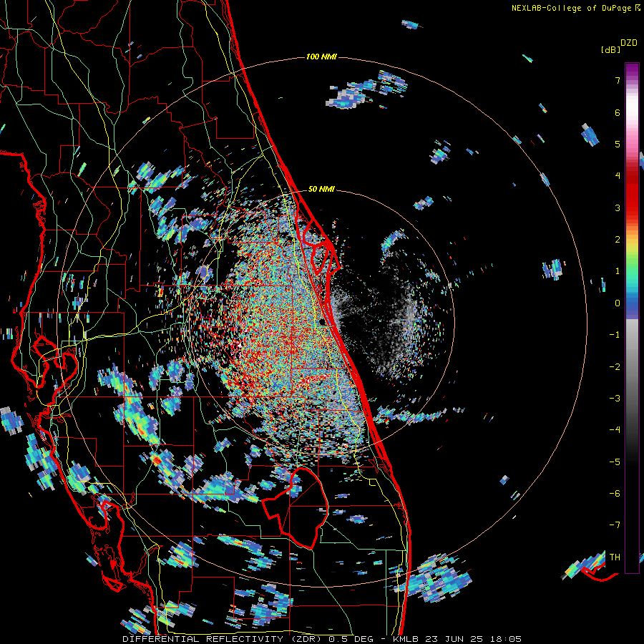
Task: Click the 5 tick label on the color scale
Action: click(x=618, y=144)
